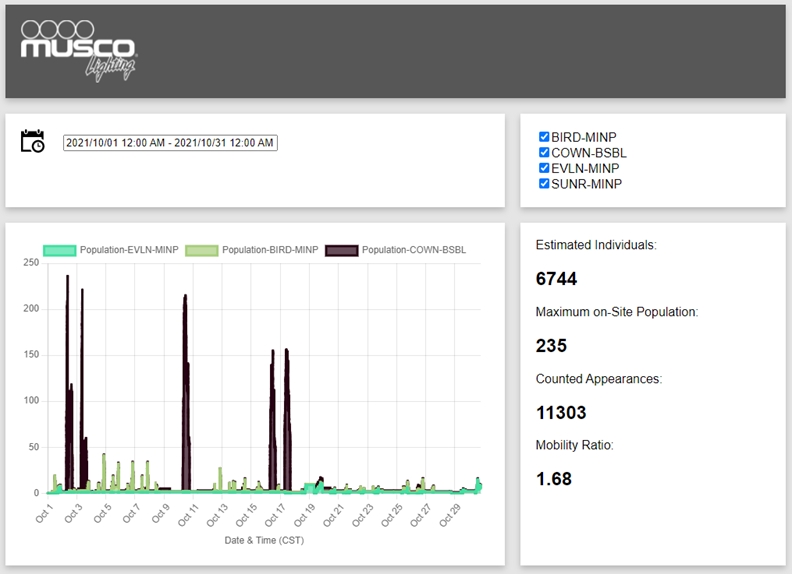The image size is (792, 574).
Task: Click the Estimated Individuals value 6744
Action: tap(557, 279)
